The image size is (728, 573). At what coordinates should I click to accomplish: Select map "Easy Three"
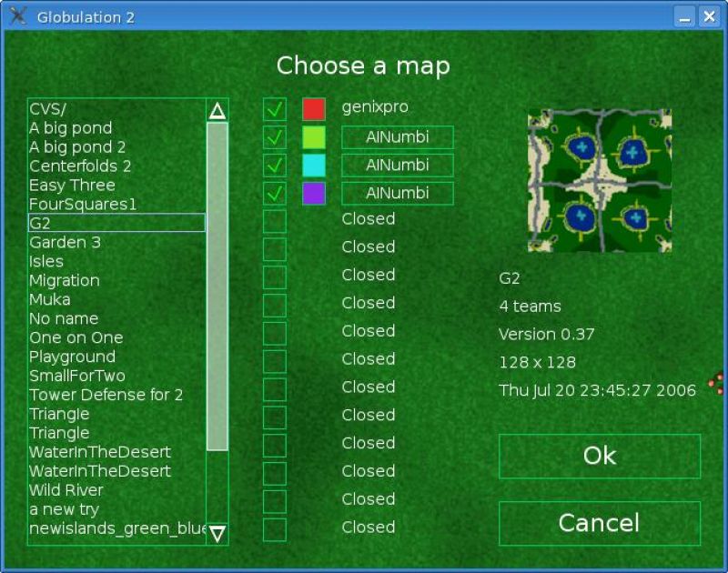tap(116, 186)
